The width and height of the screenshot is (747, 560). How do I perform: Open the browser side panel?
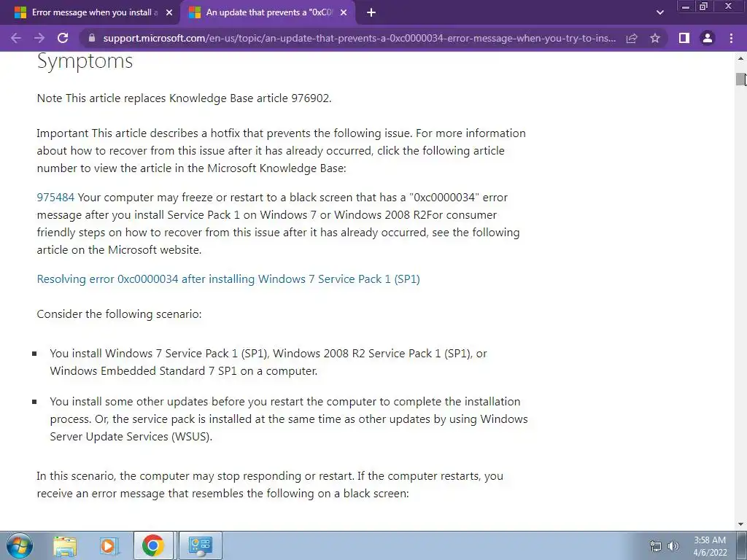(684, 38)
